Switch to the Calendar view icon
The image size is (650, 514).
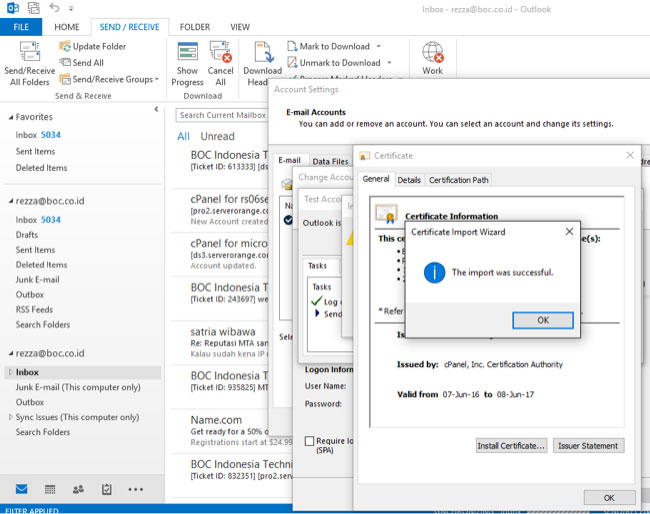50,490
